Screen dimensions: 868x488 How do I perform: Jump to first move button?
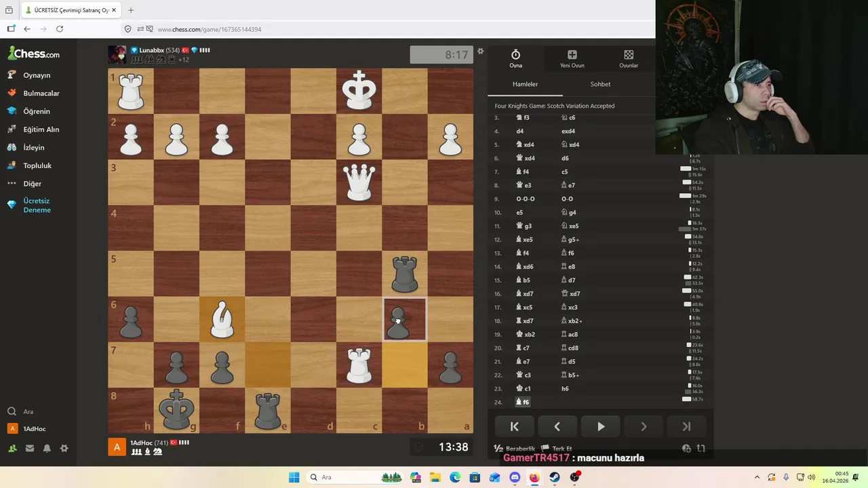514,426
